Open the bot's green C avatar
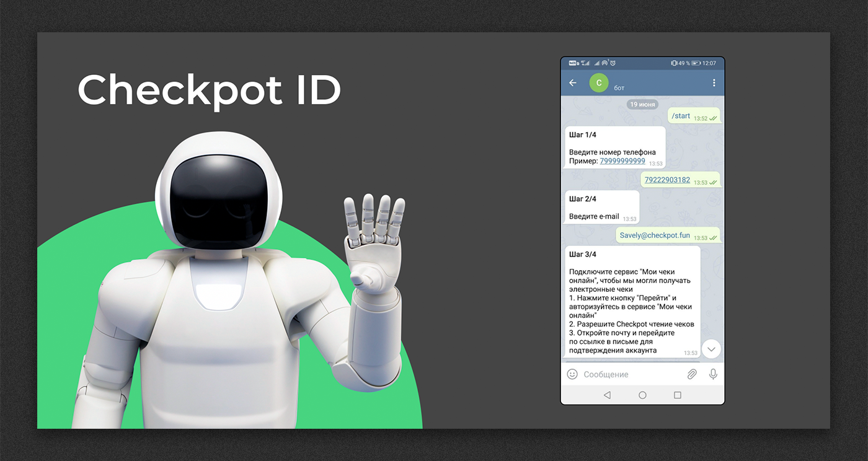Screen dimensions: 868x461 coord(599,83)
